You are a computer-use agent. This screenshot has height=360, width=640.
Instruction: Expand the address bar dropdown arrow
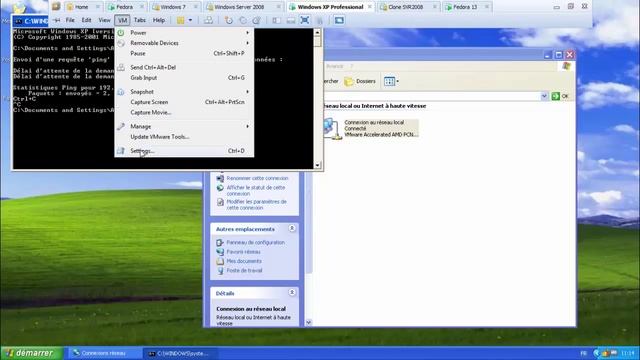click(544, 96)
